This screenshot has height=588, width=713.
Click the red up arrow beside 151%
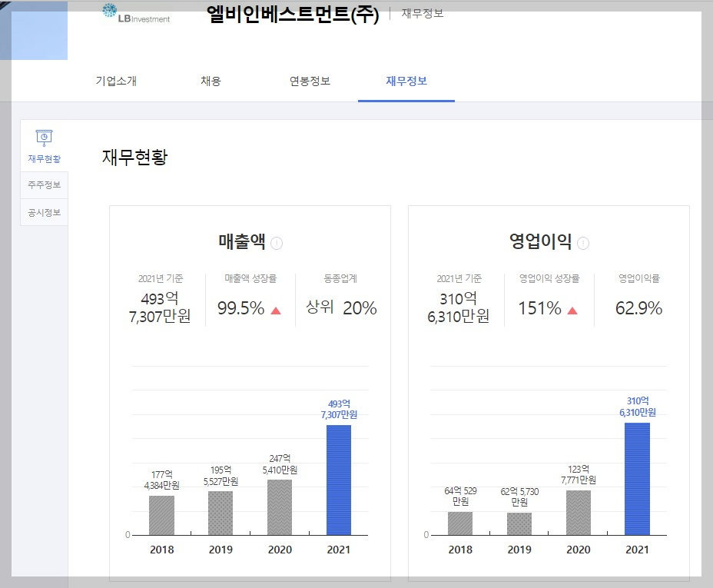pos(572,311)
